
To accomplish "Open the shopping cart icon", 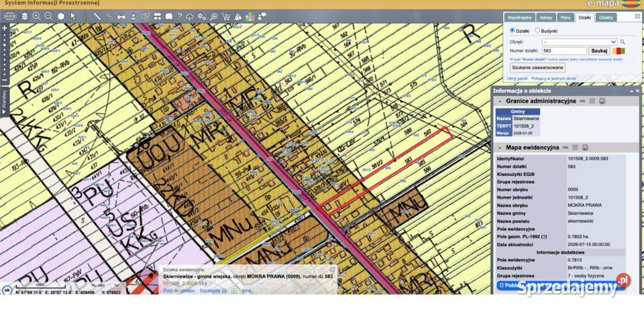I will click(x=226, y=16).
